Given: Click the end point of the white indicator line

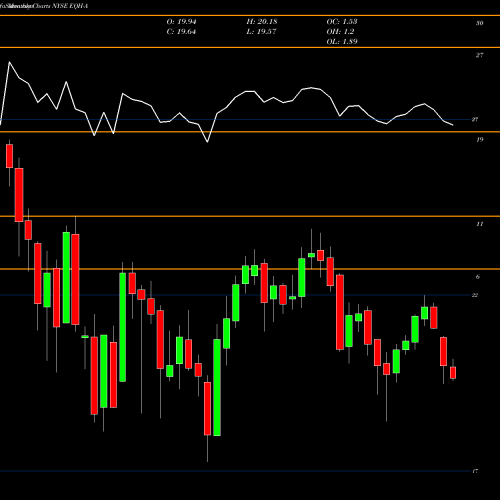Looking at the screenshot, I should tap(453, 125).
